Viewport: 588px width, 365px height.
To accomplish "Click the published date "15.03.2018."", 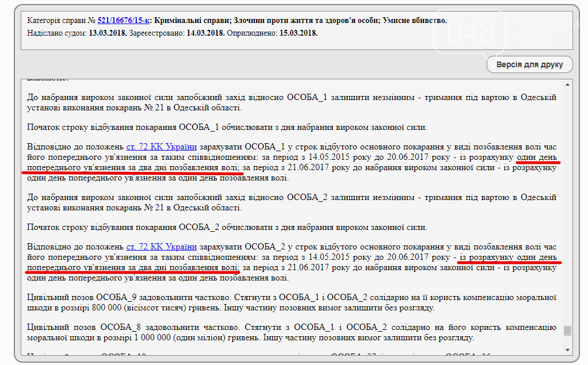I will point(299,33).
